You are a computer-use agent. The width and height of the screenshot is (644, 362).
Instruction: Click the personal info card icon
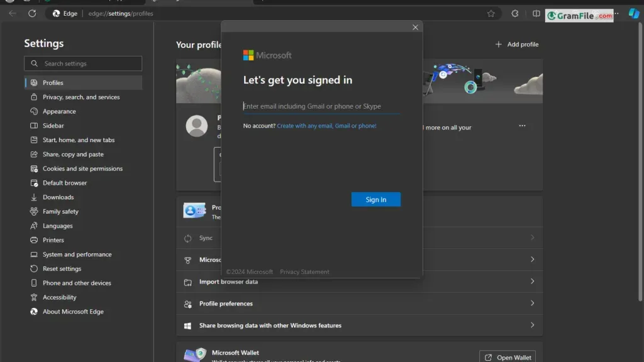[x=195, y=210]
